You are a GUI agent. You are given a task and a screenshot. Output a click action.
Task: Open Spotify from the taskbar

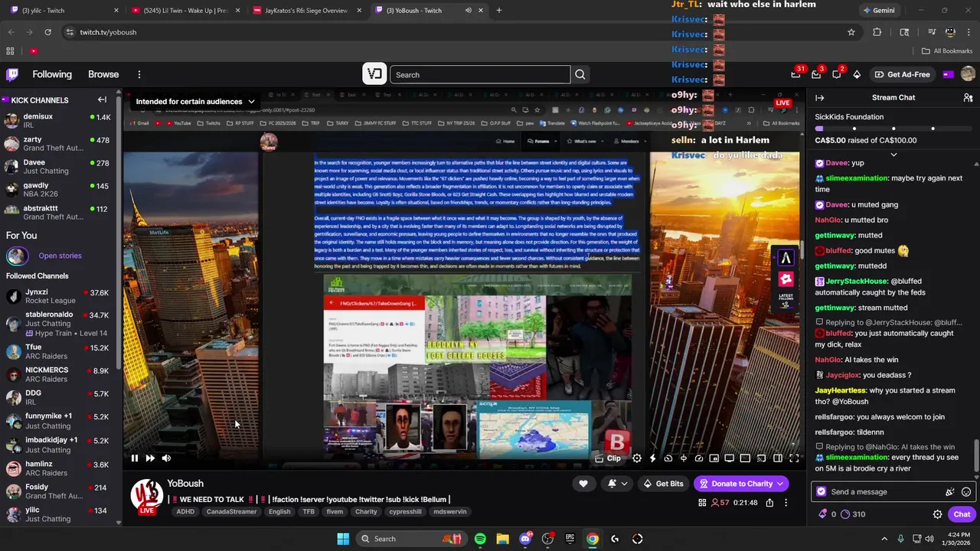[x=480, y=539]
